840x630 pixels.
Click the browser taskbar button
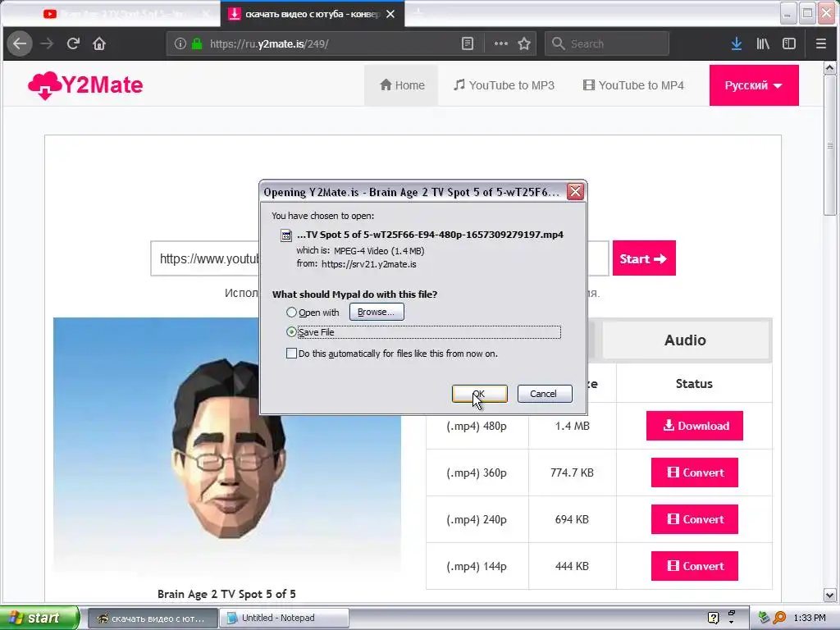[x=153, y=618]
